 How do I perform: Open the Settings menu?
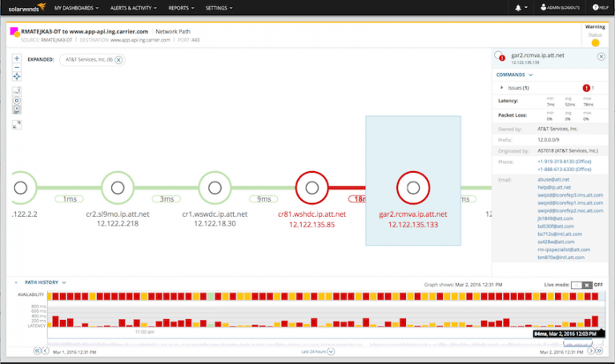(x=219, y=8)
